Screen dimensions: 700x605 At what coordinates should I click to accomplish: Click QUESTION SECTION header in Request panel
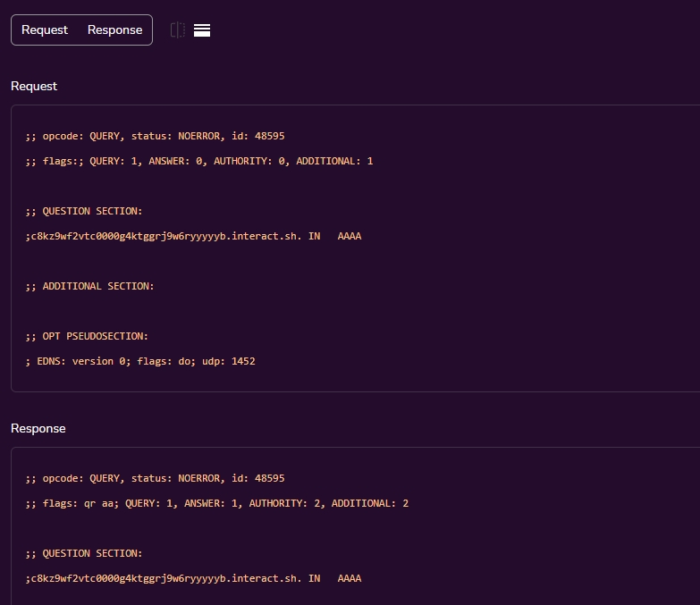pyautogui.click(x=84, y=211)
